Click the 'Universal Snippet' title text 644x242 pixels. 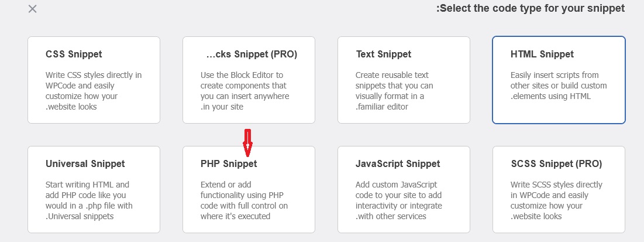point(85,164)
